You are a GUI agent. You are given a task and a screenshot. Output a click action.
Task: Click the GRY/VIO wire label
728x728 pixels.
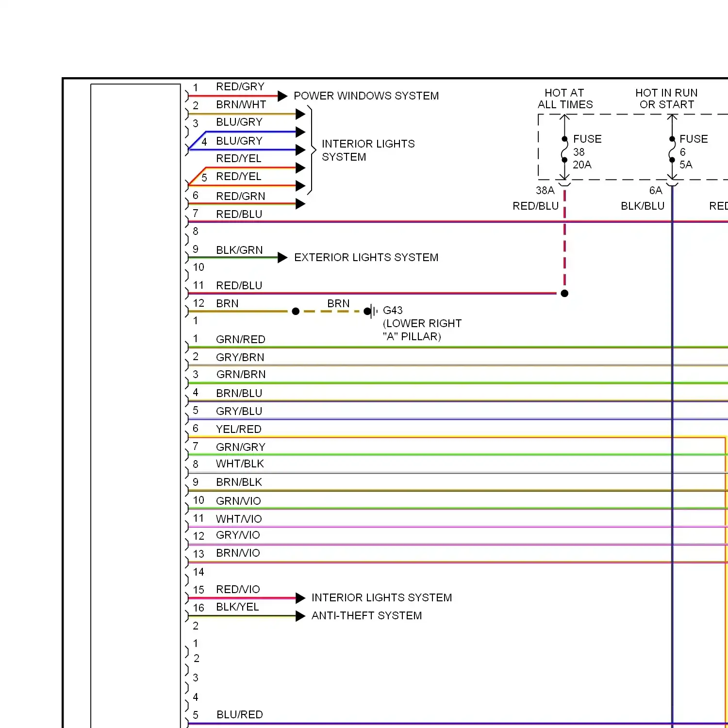click(238, 535)
